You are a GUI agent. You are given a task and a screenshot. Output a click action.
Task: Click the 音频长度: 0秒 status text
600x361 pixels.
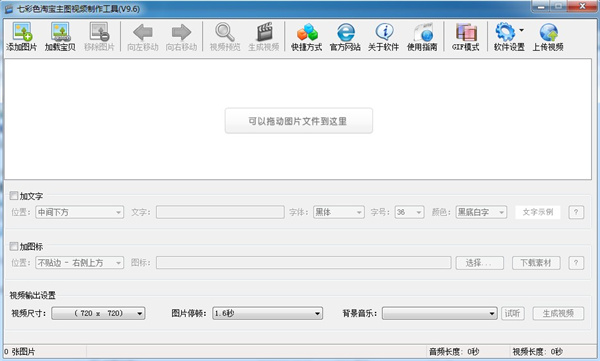coord(454,351)
